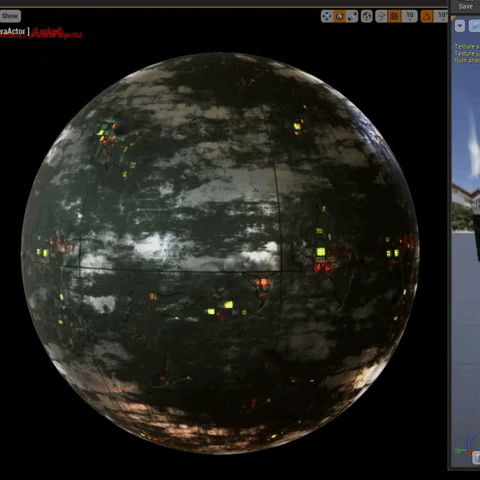Toggle world/local coordinate globe icon
This screenshot has width=480, height=480.
[x=367, y=16]
